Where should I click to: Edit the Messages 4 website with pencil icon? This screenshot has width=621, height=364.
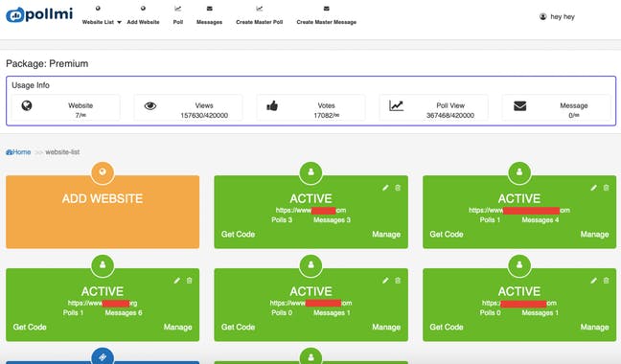[593, 188]
